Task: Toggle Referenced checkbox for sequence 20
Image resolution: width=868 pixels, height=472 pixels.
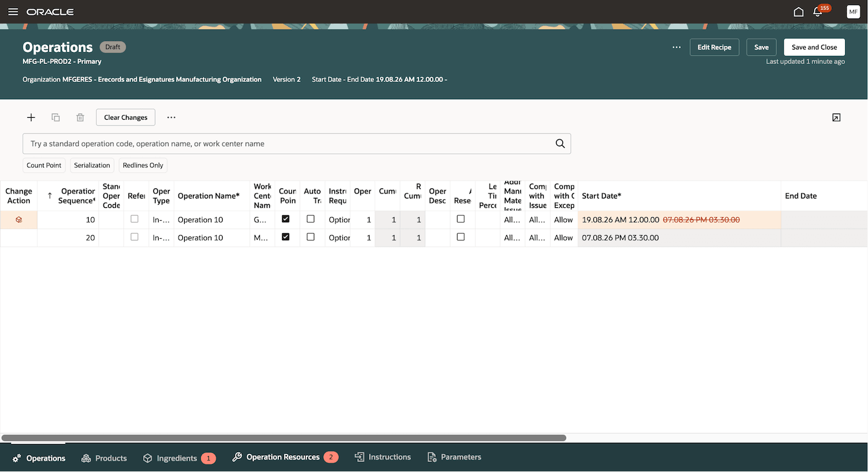Action: [x=135, y=237]
